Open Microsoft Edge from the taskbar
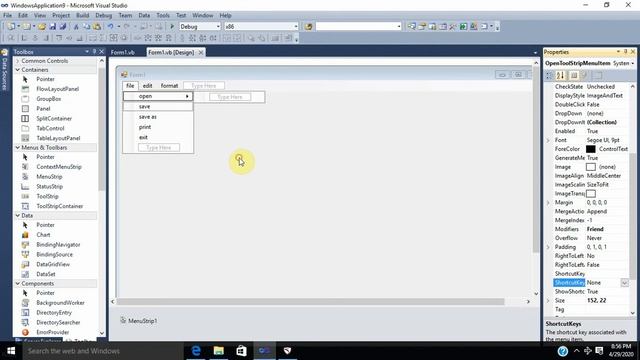 196,351
